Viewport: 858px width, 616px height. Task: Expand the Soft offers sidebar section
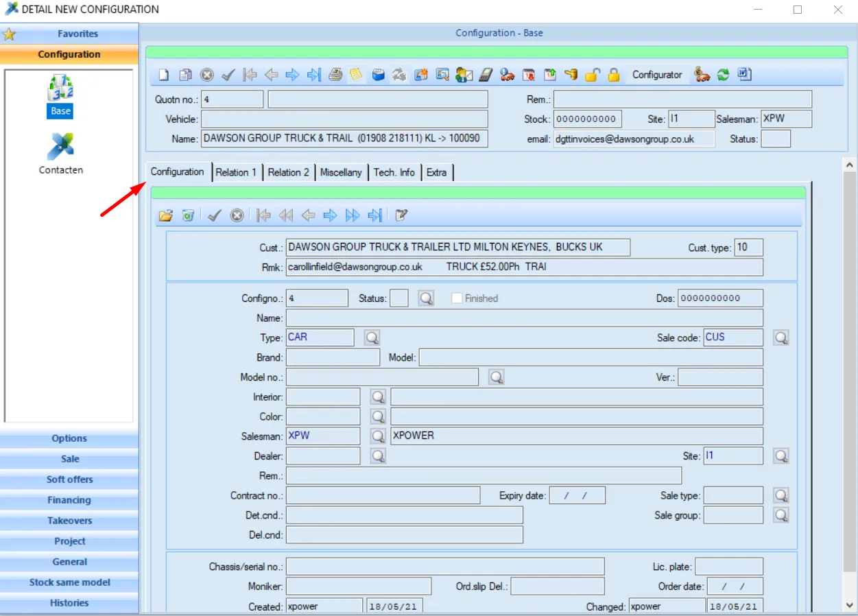(x=69, y=479)
